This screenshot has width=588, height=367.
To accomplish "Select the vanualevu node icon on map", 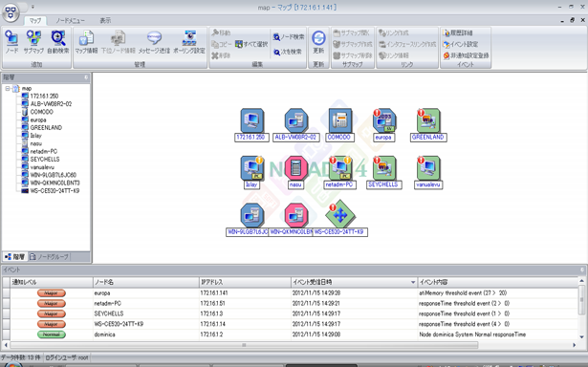I will [x=428, y=168].
